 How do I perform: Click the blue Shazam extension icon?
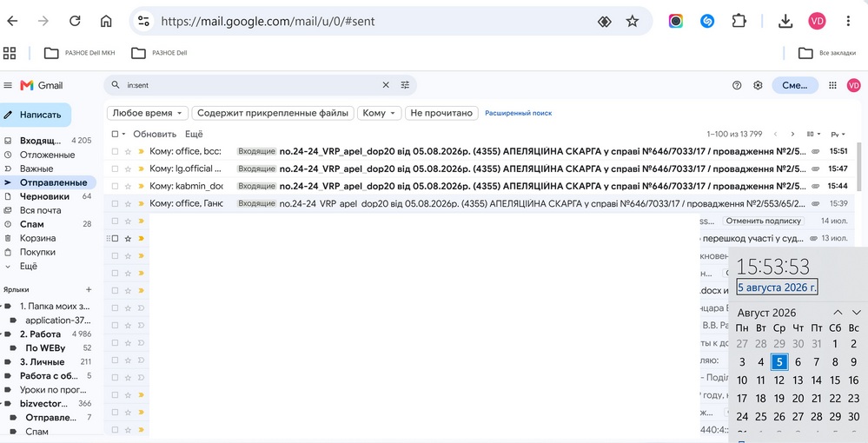pyautogui.click(x=707, y=21)
